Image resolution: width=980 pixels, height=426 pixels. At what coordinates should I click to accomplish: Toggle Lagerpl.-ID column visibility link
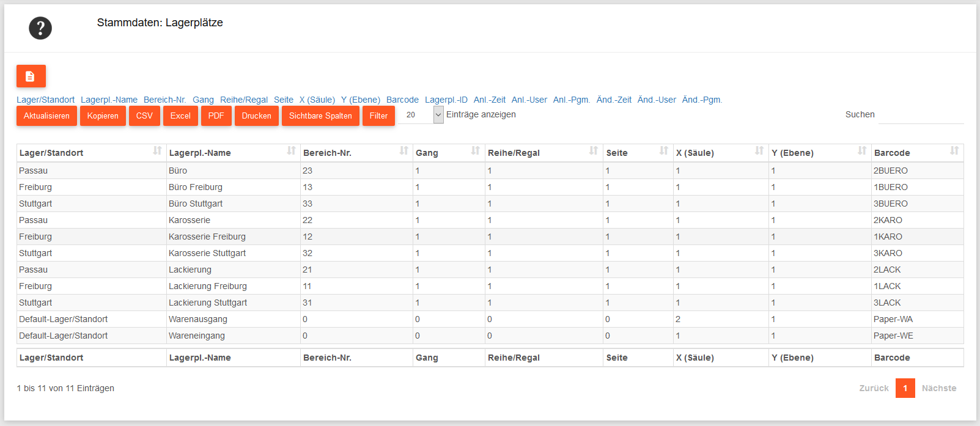(446, 100)
